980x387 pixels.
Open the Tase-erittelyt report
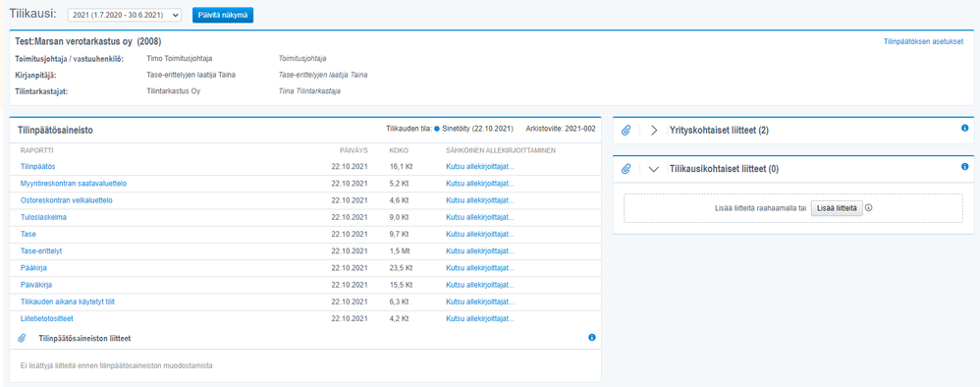[x=41, y=250]
